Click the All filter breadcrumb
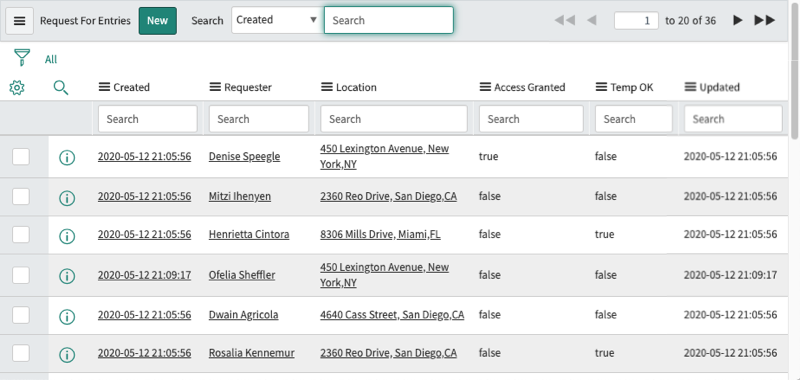This screenshot has width=800, height=380. (51, 60)
